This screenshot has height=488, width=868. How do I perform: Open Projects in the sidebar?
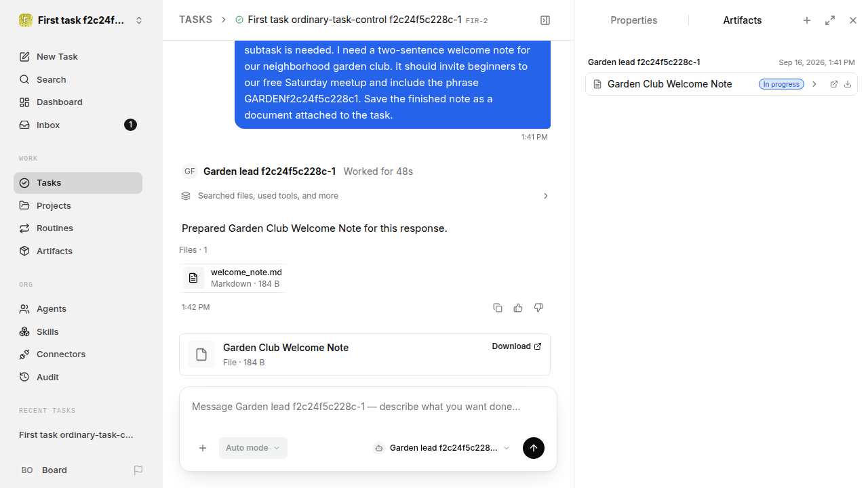[78, 205]
